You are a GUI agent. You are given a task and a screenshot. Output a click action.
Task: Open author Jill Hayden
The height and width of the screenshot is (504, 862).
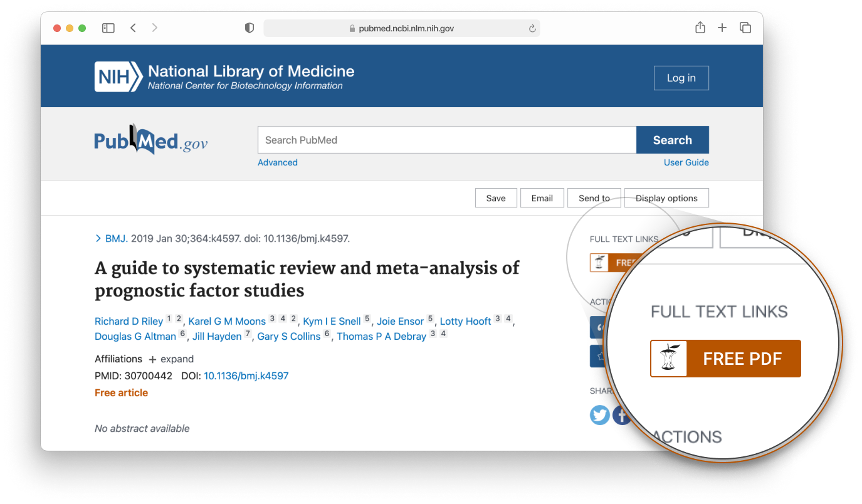(x=217, y=336)
